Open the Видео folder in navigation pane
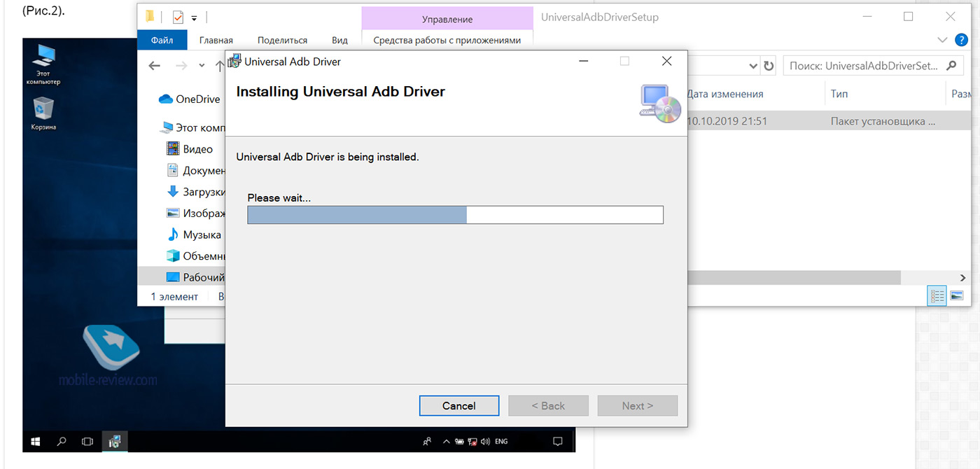The height and width of the screenshot is (469, 980). (189, 148)
